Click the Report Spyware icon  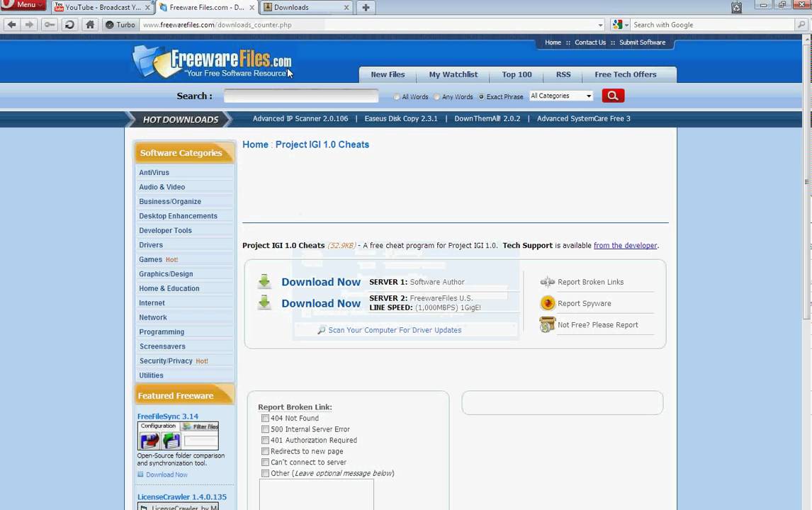(x=548, y=303)
